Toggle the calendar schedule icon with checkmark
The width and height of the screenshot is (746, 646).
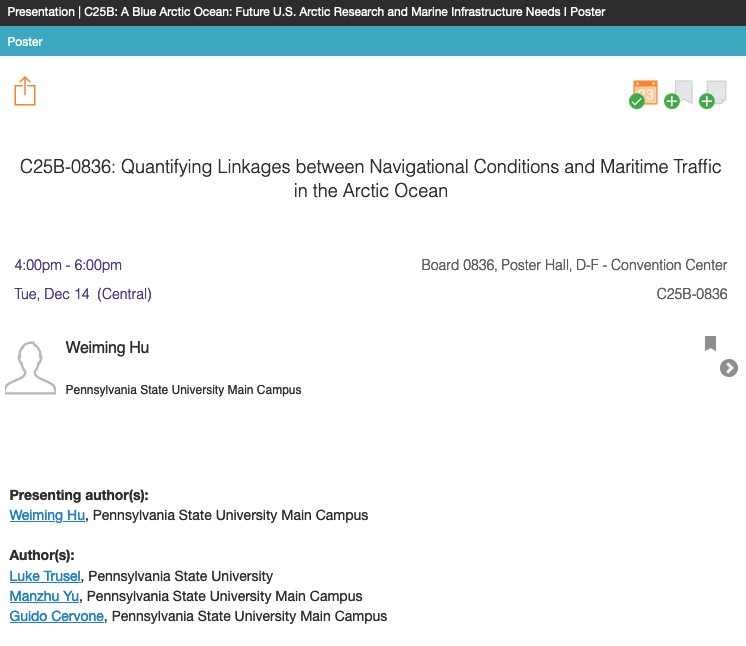coord(644,94)
